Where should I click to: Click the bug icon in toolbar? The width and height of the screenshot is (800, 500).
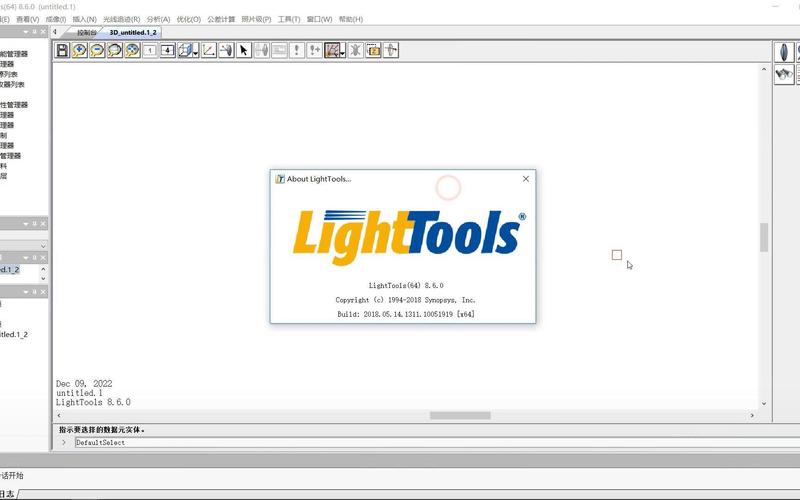click(x=356, y=50)
